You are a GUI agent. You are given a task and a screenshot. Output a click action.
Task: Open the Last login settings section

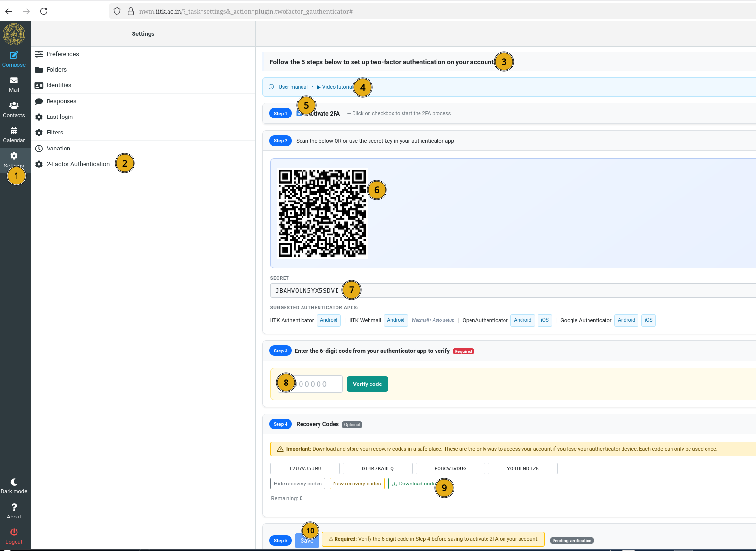click(143, 117)
